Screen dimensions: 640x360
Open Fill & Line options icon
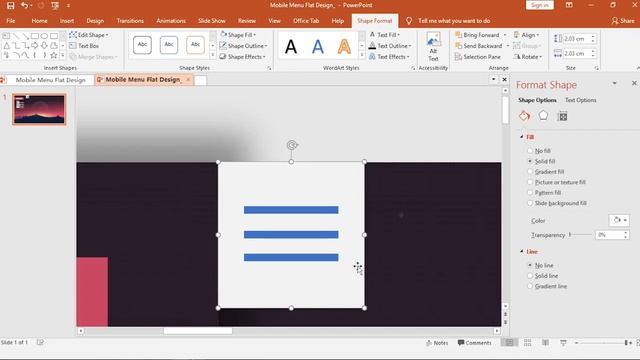(x=524, y=116)
